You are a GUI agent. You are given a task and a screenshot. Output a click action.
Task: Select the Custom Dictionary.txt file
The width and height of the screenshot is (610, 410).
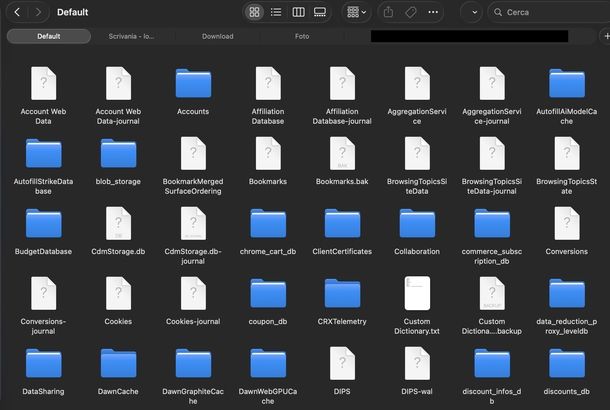click(x=417, y=306)
